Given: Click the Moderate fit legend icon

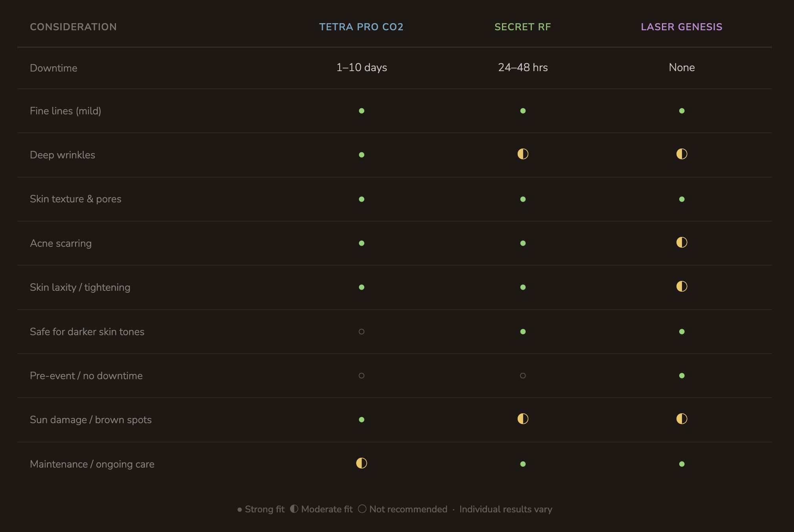Looking at the screenshot, I should tap(294, 509).
